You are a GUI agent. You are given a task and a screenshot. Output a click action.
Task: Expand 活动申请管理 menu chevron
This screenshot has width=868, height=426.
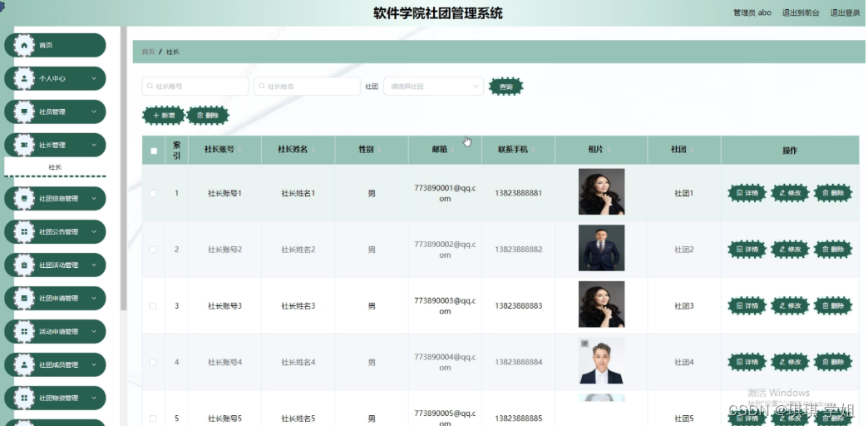tap(94, 331)
